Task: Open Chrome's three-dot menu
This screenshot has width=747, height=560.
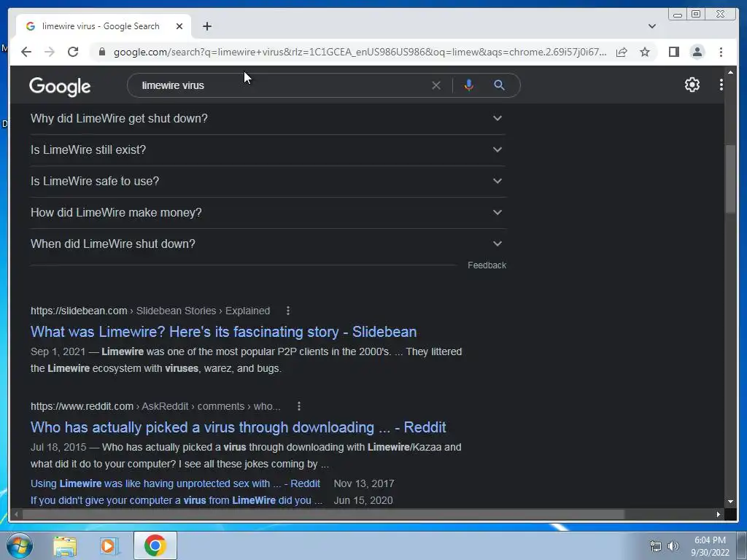Action: (721, 52)
